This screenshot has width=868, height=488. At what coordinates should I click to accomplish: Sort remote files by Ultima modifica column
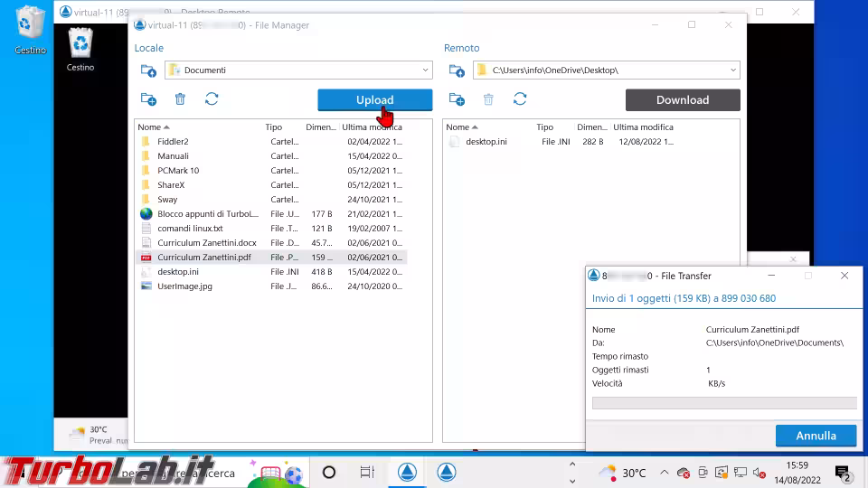click(x=643, y=127)
